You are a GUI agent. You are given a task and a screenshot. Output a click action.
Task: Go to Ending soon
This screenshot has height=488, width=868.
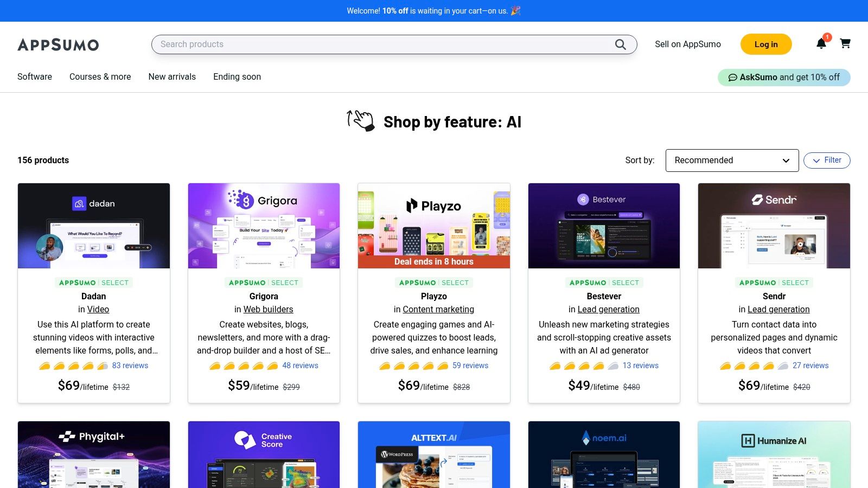coord(237,77)
